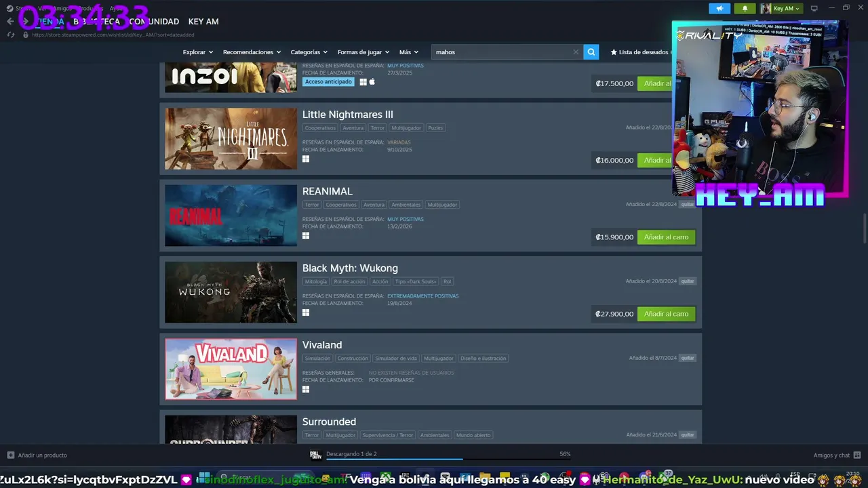The height and width of the screenshot is (488, 868).
Task: Click the Supervivencia / Terror tag
Action: click(x=387, y=435)
